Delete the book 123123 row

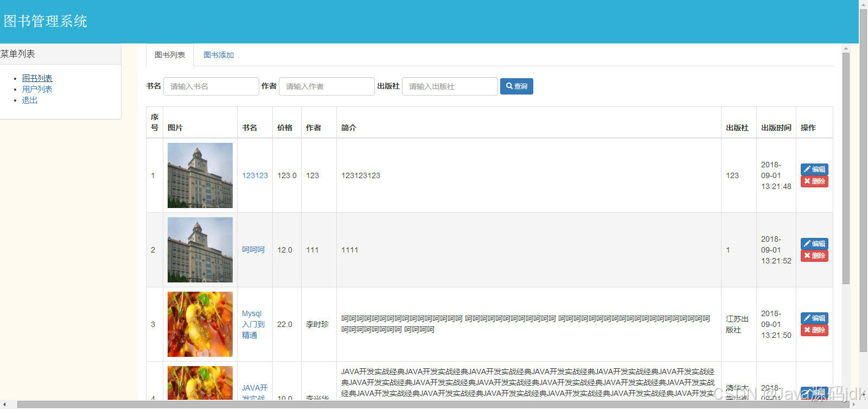pyautogui.click(x=814, y=181)
